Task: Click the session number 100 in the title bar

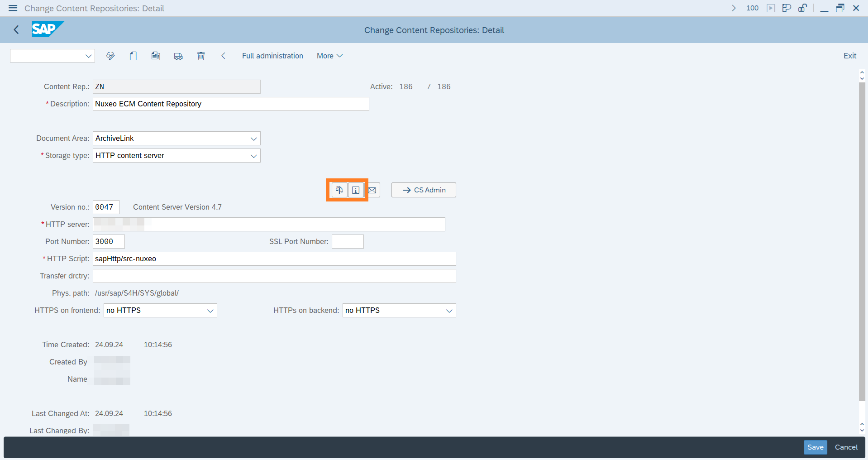Action: (752, 8)
